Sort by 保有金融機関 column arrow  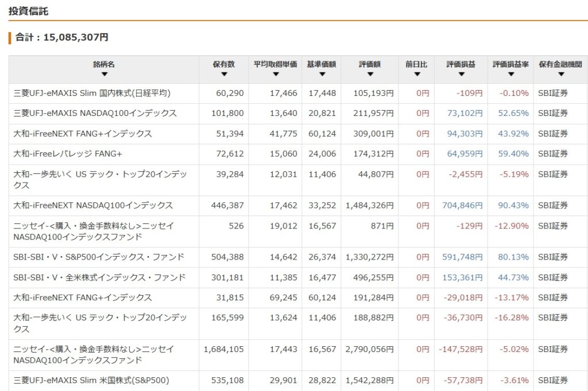click(x=561, y=74)
